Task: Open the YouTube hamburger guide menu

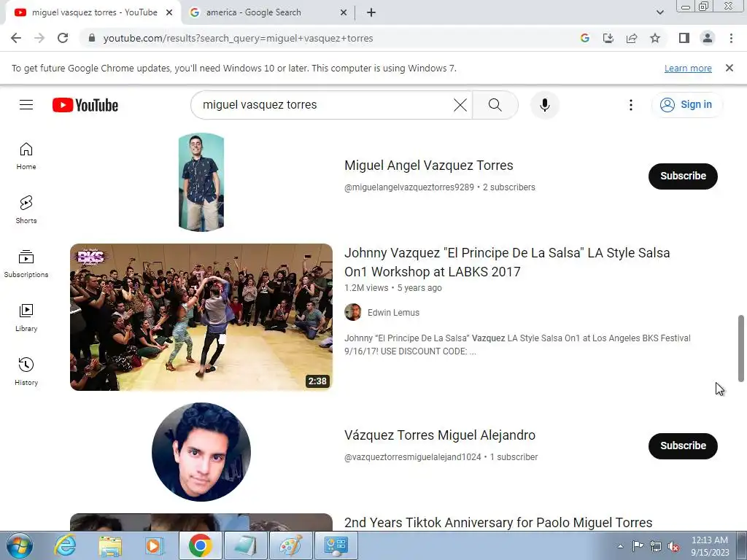Action: (26, 105)
